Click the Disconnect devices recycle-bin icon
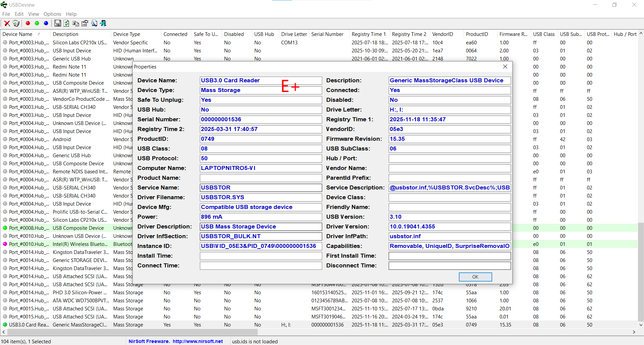The height and width of the screenshot is (345, 644). click(x=16, y=23)
